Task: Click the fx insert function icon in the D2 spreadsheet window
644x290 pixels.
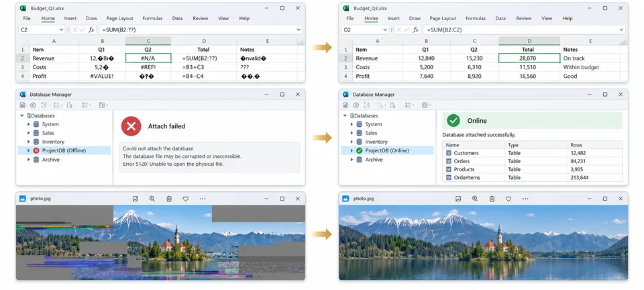Action: [x=416, y=30]
